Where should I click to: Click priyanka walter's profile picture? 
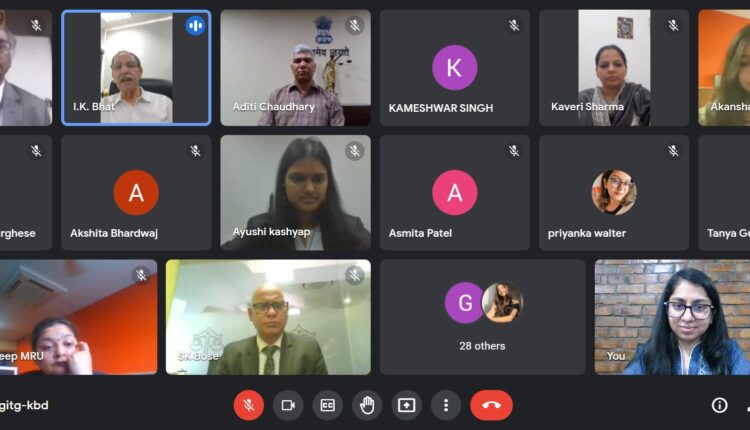pyautogui.click(x=614, y=192)
